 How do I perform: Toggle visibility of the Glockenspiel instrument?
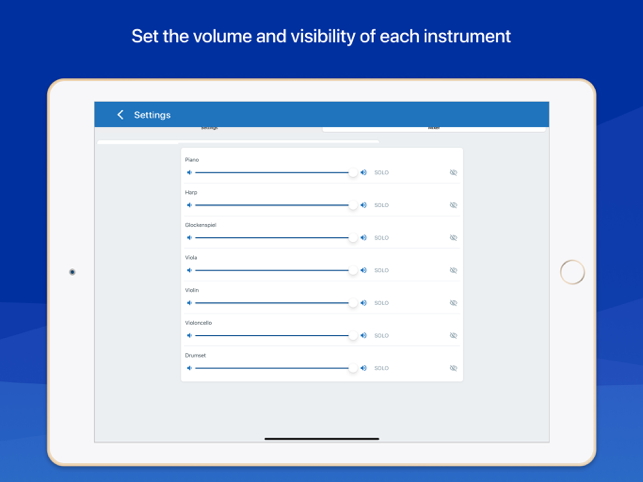[453, 238]
